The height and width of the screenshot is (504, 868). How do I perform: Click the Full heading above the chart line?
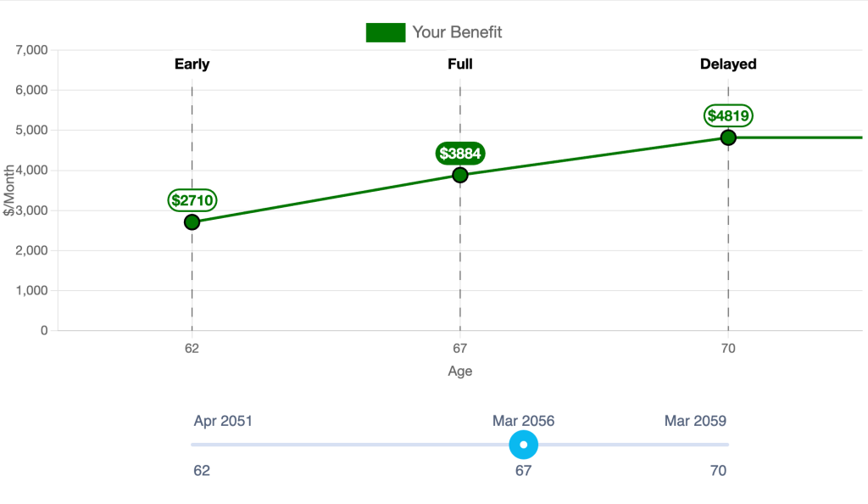coord(460,64)
